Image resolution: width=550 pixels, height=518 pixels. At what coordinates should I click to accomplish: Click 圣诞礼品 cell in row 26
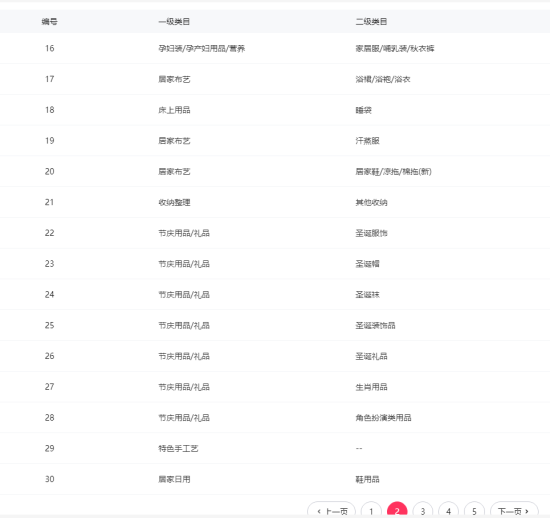pos(371,356)
